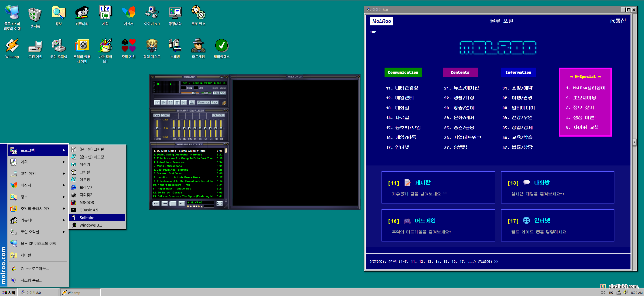Click the Winamp volume slider handle
Viewport: 644px width, 296px height.
(194, 93)
